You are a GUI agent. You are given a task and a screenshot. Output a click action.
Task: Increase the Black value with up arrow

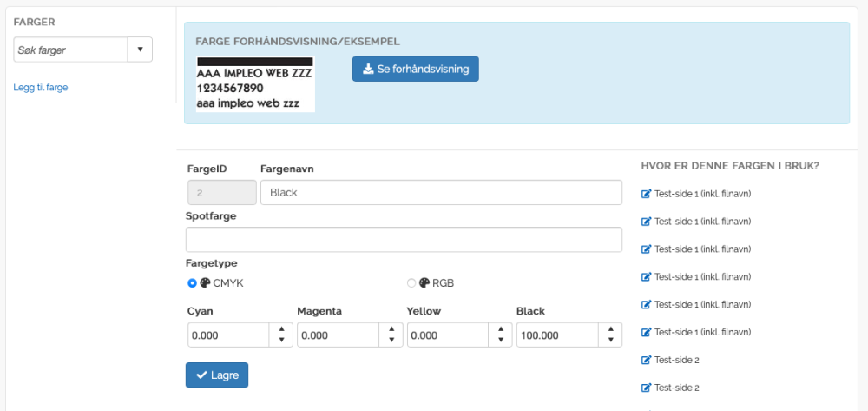pos(610,329)
